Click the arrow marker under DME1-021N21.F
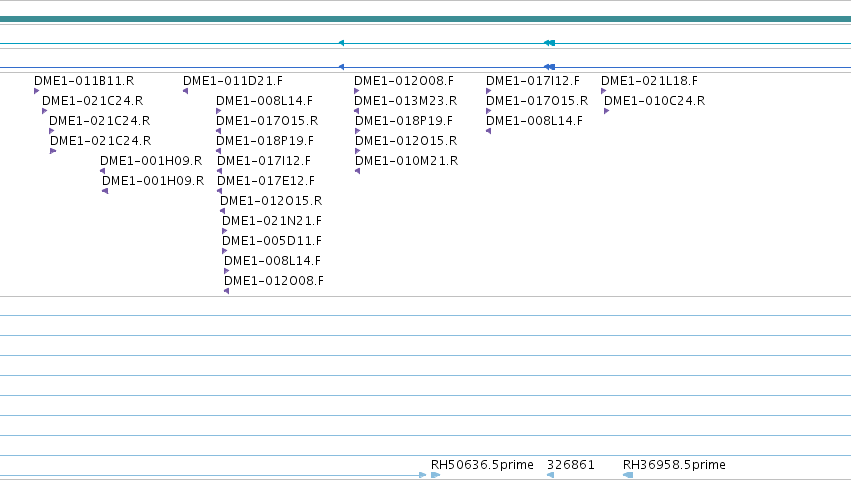 click(x=225, y=231)
